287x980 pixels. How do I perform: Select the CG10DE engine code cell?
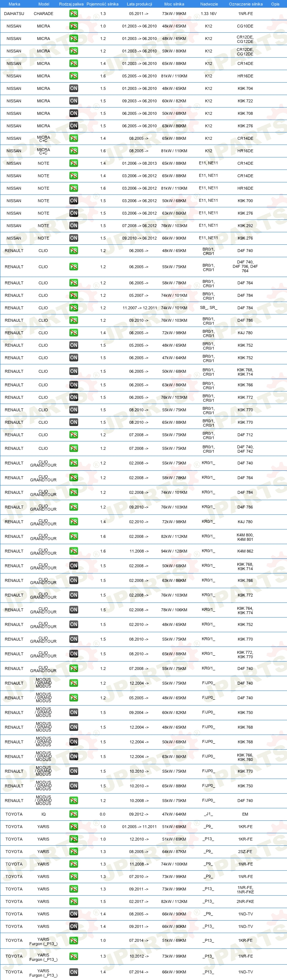pos(245,26)
